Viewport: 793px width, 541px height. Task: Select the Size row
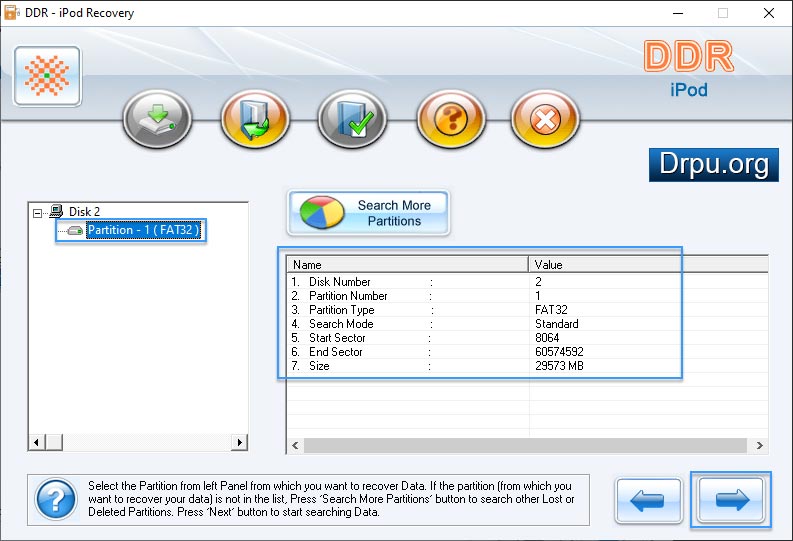[x=527, y=366]
